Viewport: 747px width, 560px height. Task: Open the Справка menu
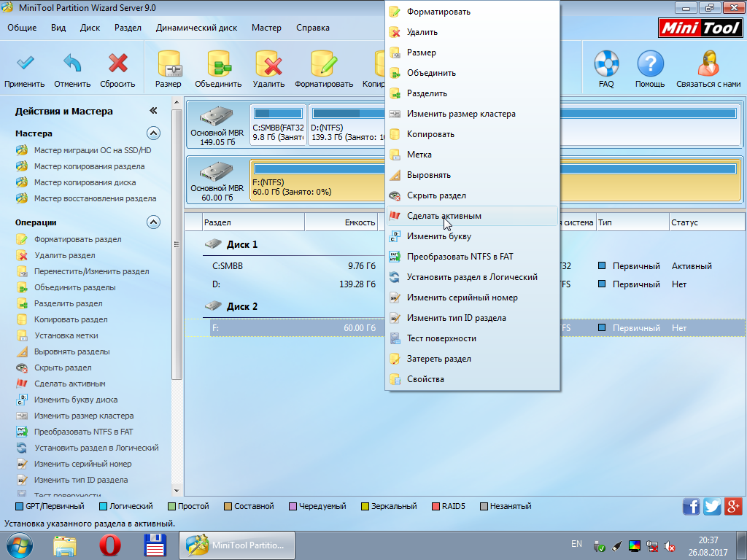click(x=312, y=28)
